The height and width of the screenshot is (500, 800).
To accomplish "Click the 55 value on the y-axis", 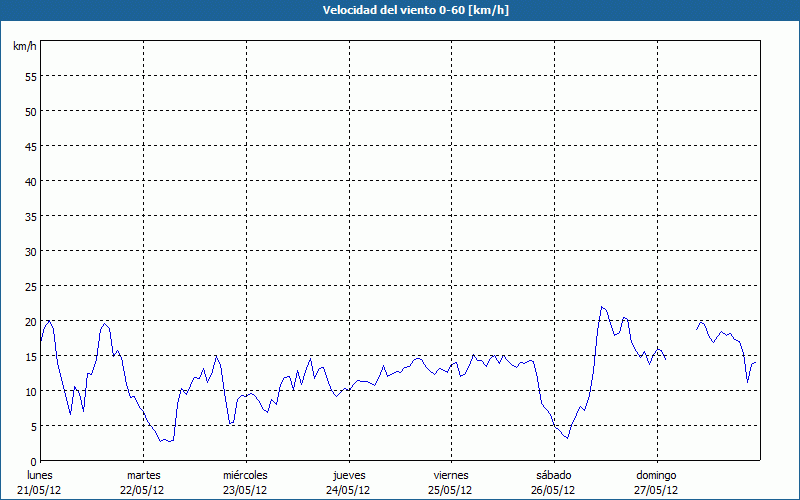I will tap(30, 76).
